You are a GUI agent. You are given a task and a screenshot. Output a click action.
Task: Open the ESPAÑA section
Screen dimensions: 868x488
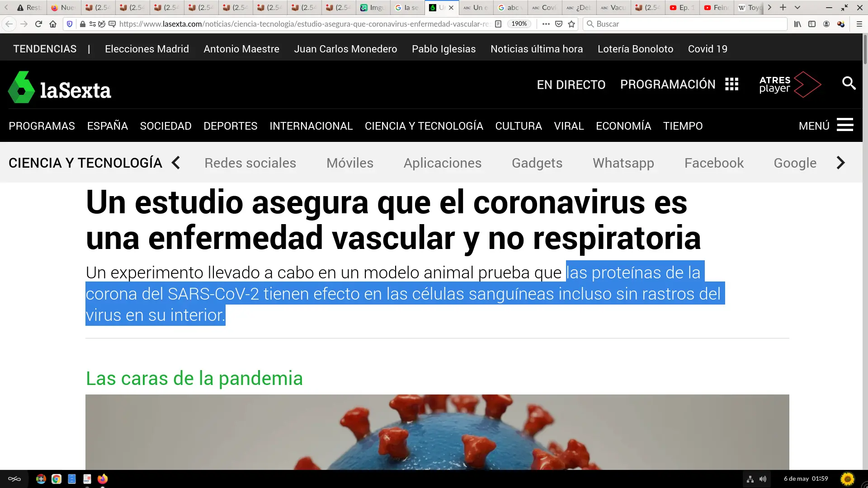(108, 126)
